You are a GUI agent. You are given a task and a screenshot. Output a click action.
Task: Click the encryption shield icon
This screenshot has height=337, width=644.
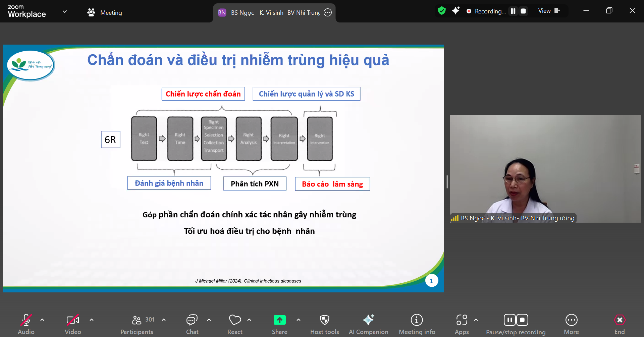click(x=442, y=11)
